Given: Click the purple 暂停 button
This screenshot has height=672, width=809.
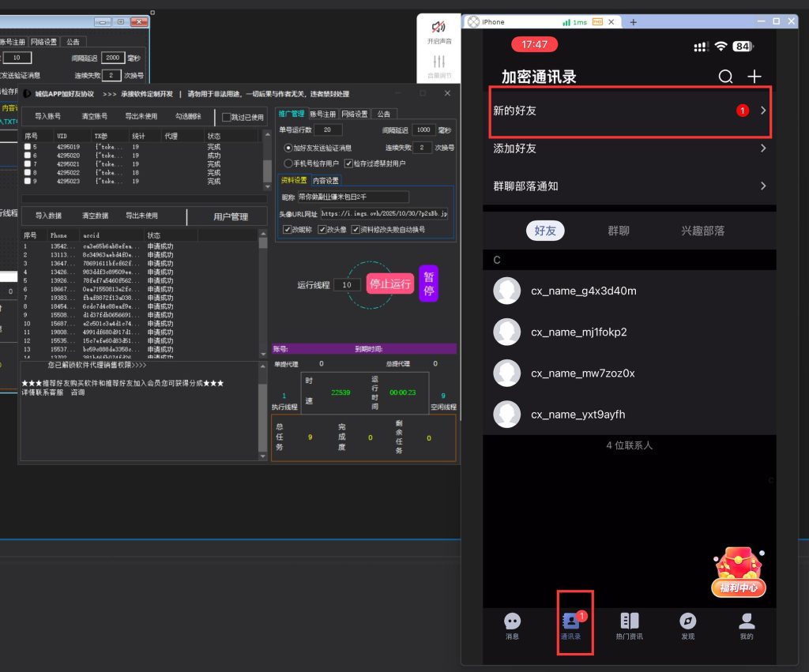Looking at the screenshot, I should pos(428,283).
